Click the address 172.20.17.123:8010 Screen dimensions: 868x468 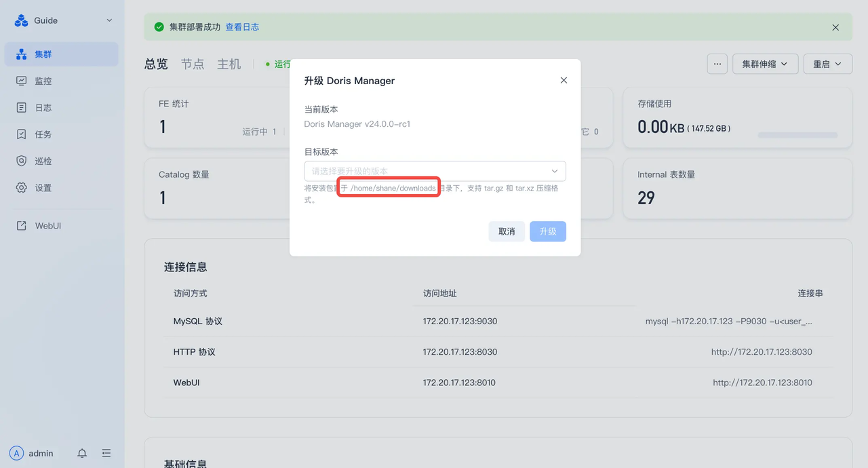[x=459, y=383]
